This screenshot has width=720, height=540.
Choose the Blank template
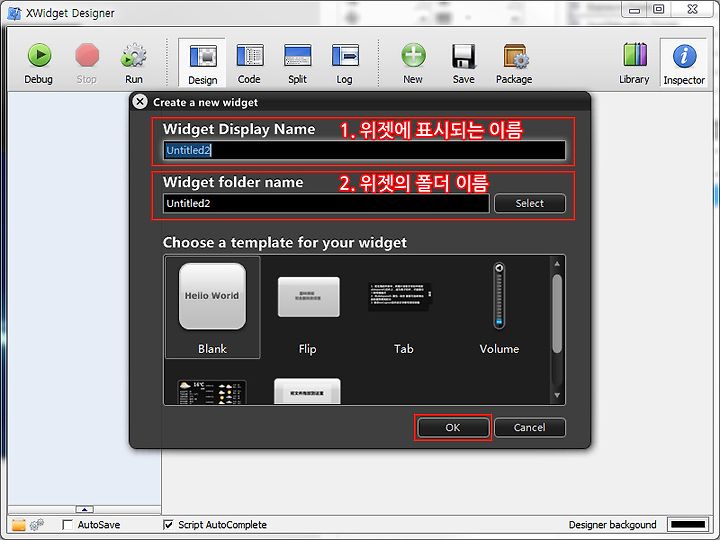point(213,307)
